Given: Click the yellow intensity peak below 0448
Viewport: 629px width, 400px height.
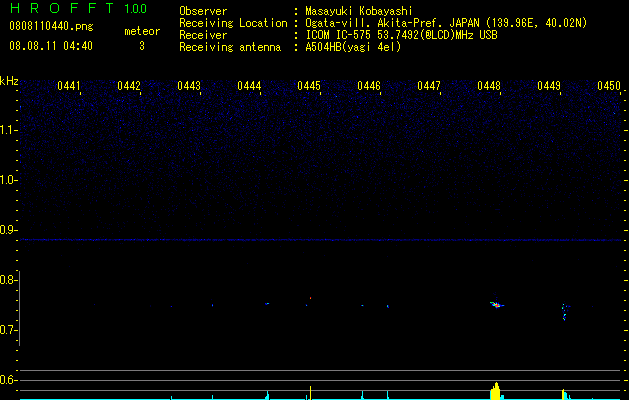Looking at the screenshot, I should (497, 391).
